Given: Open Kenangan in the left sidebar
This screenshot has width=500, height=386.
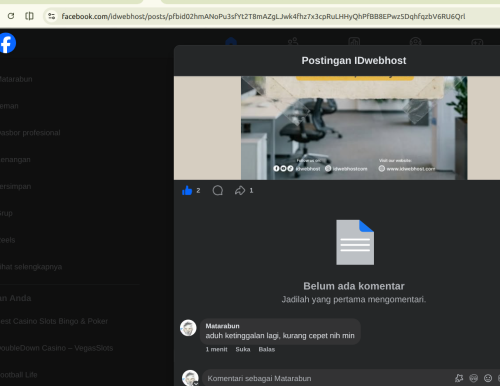Looking at the screenshot, I should (15, 160).
